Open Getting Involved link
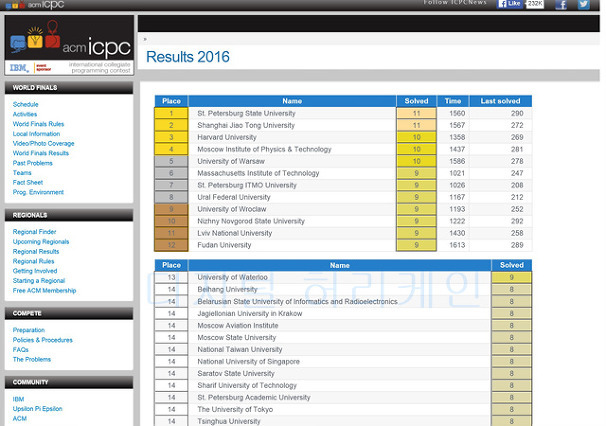This screenshot has width=606, height=426. (35, 271)
